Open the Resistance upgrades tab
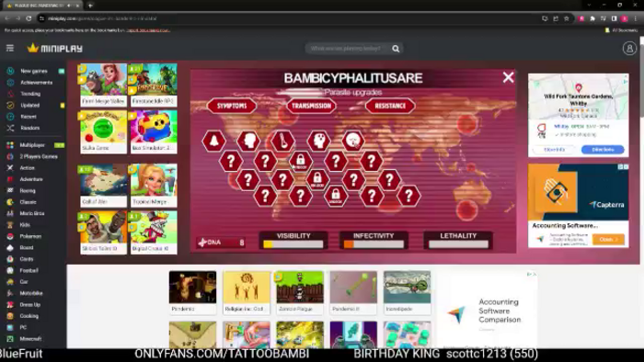644x362 pixels. pyautogui.click(x=390, y=106)
